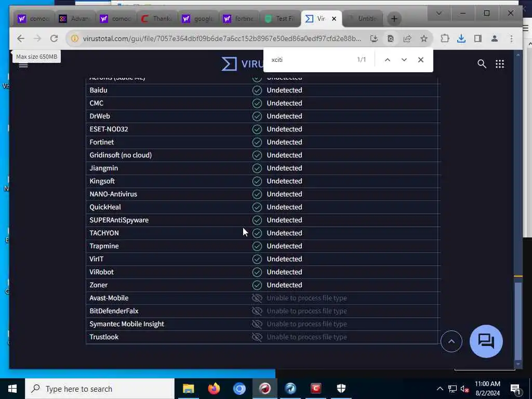The height and width of the screenshot is (399, 532).
Task: Expand the tab search dropdown
Action: 438,13
